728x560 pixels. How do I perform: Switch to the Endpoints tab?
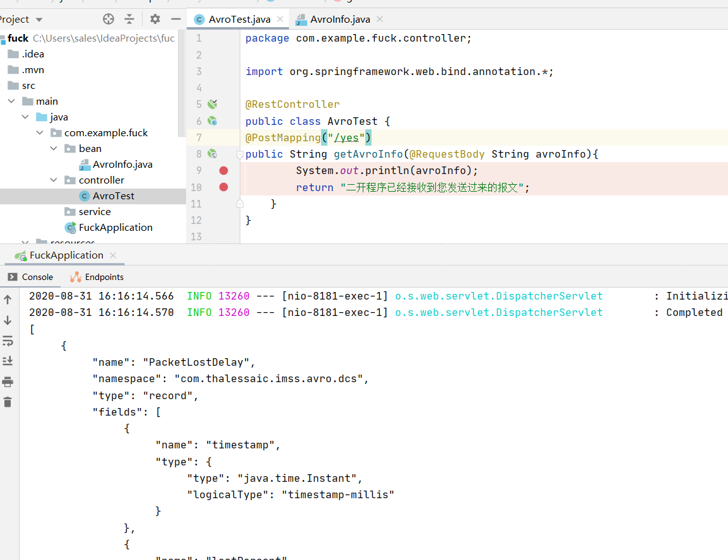tap(97, 277)
